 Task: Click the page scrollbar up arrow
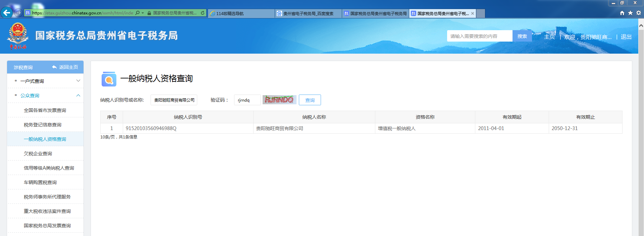click(641, 25)
